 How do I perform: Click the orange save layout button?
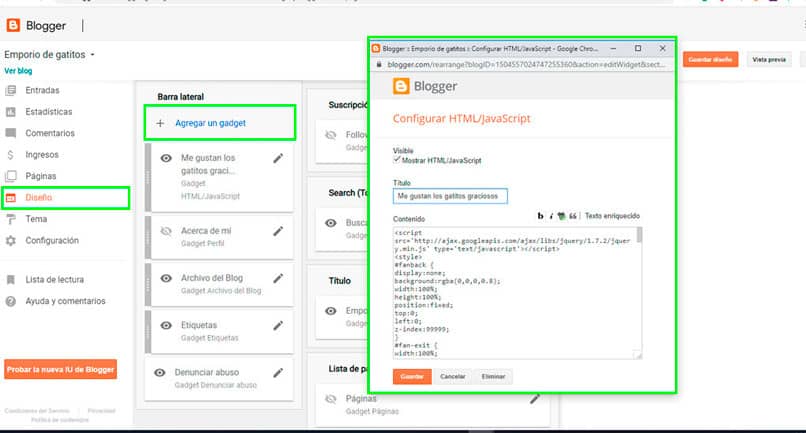pyautogui.click(x=710, y=60)
